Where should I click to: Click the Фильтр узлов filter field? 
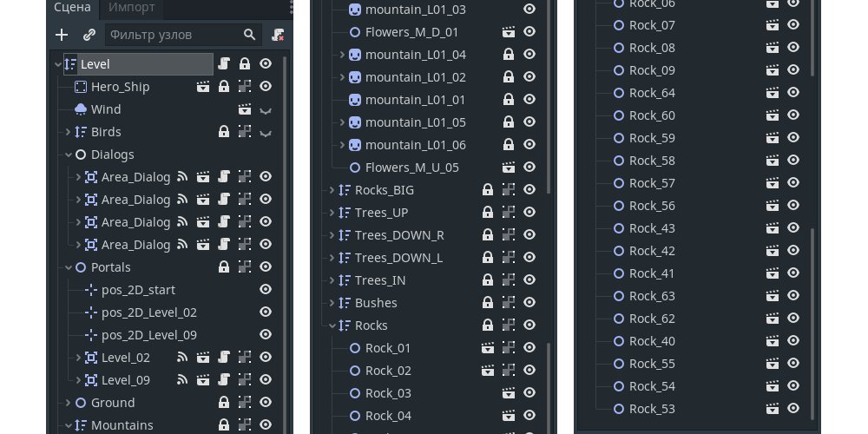(x=183, y=35)
